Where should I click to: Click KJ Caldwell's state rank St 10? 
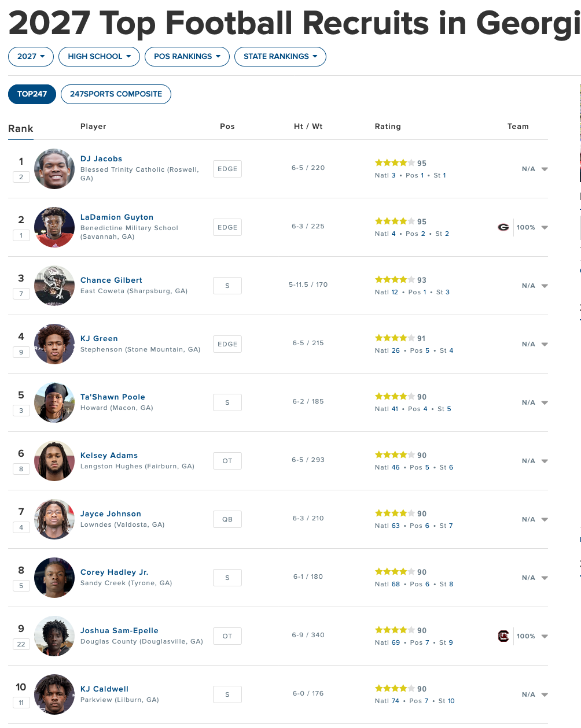446,701
